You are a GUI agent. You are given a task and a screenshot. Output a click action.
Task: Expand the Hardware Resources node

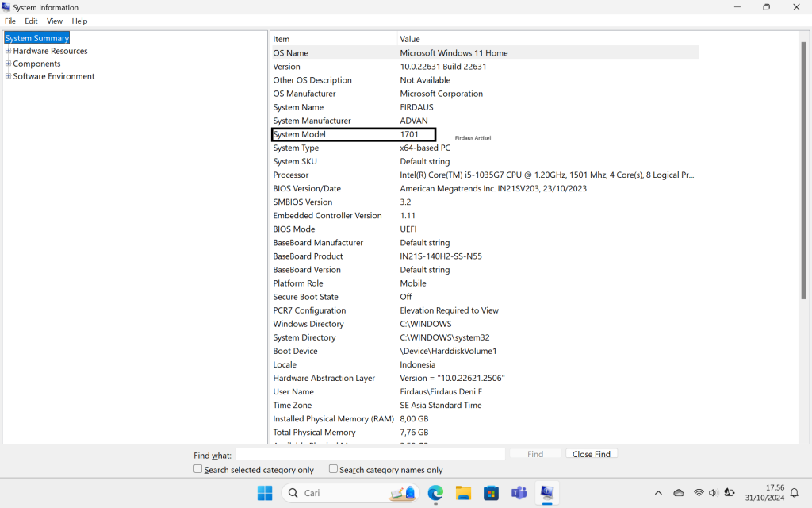tap(8, 51)
